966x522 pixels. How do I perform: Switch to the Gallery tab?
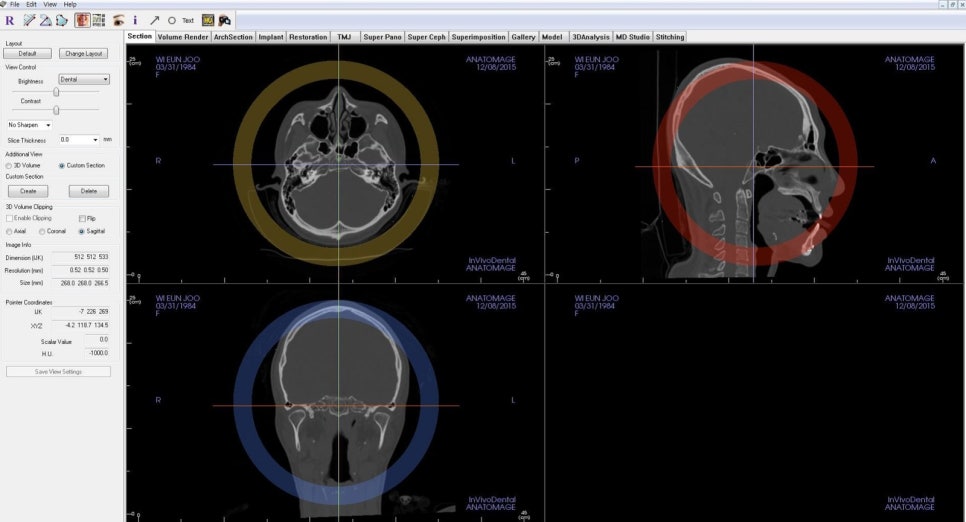click(523, 37)
